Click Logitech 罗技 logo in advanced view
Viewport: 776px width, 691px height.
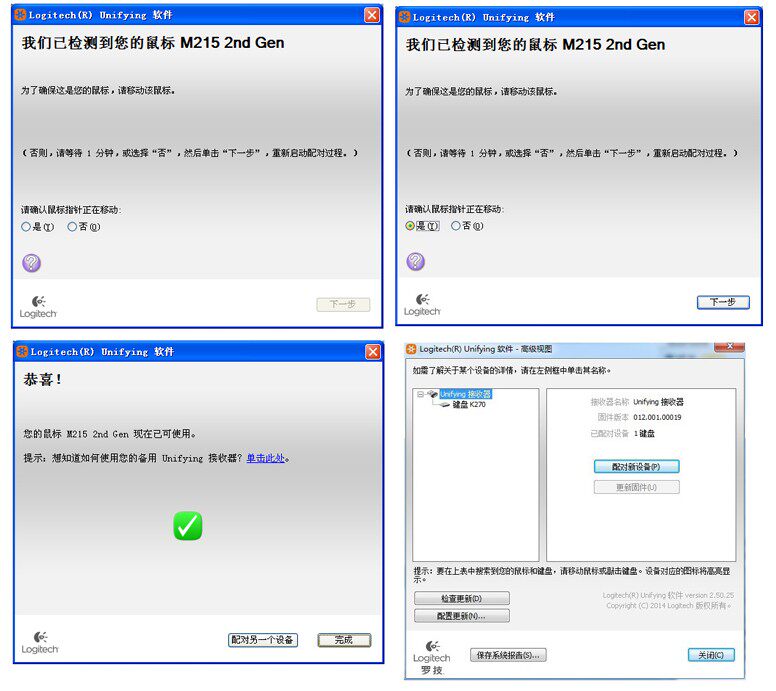(432, 658)
